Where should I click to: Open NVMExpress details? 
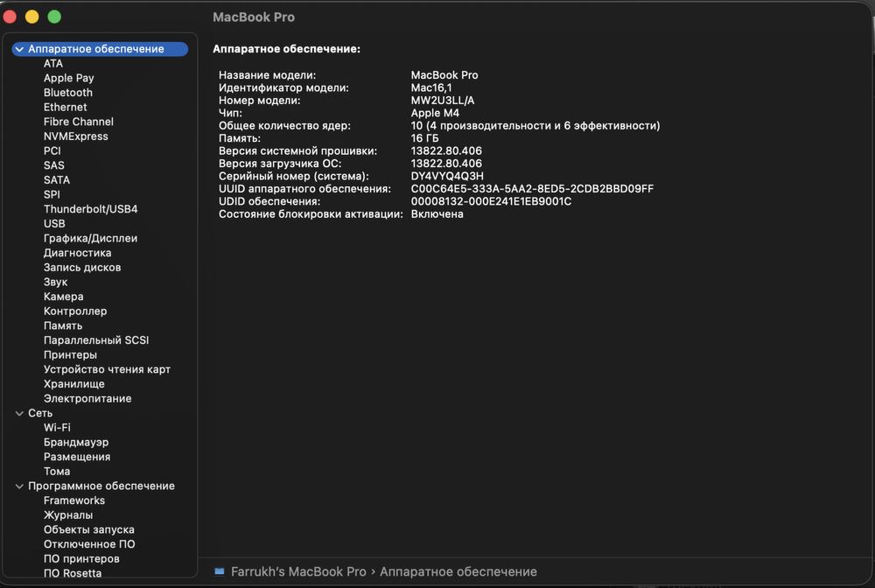76,136
